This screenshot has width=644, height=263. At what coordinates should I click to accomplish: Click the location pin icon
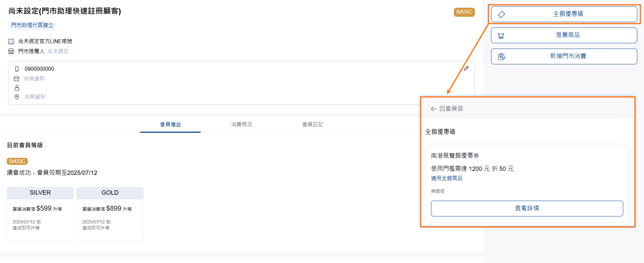[x=17, y=97]
